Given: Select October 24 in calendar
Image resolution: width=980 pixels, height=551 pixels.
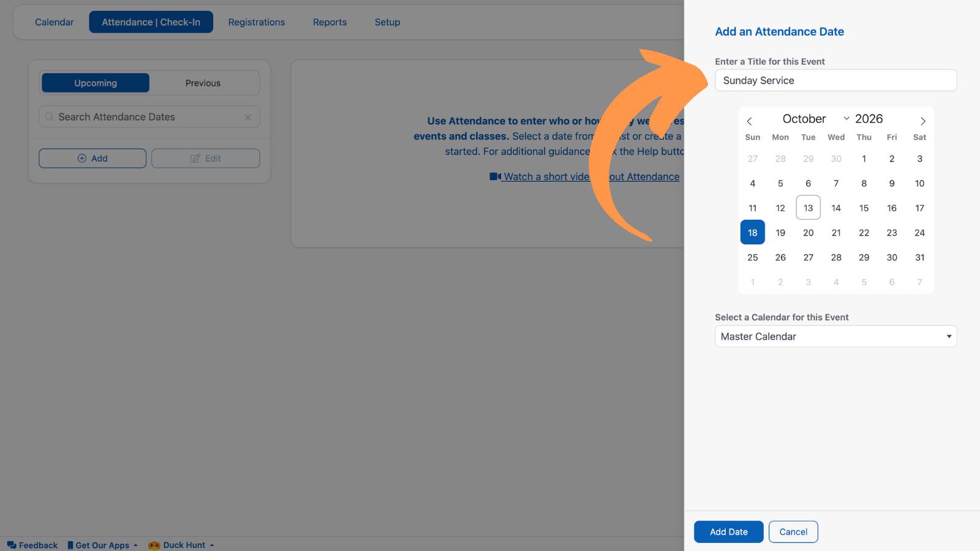Looking at the screenshot, I should point(919,233).
